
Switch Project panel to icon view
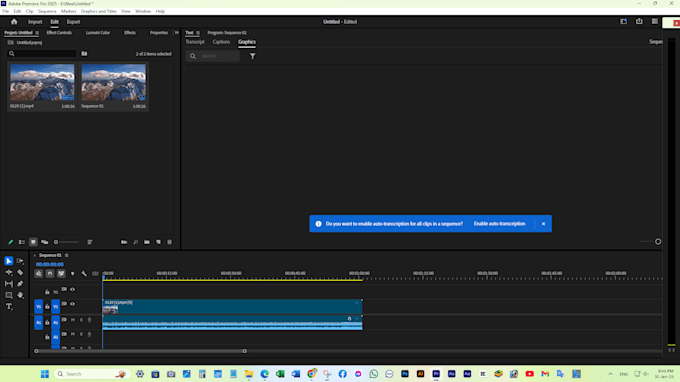pyautogui.click(x=33, y=242)
